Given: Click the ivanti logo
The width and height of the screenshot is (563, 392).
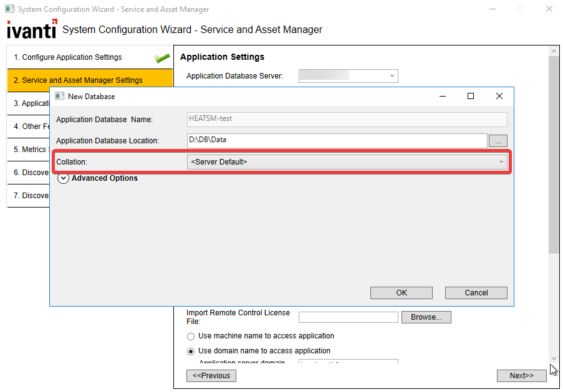Looking at the screenshot, I should [x=31, y=29].
